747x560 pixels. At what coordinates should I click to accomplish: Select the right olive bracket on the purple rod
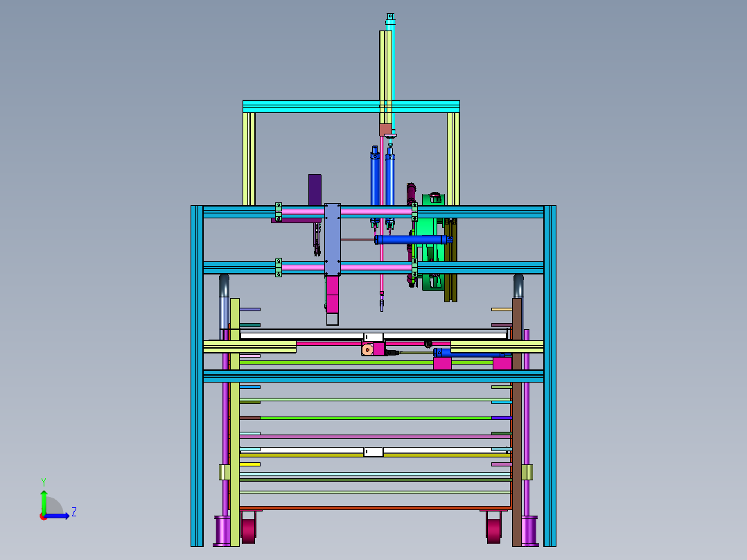(527, 472)
